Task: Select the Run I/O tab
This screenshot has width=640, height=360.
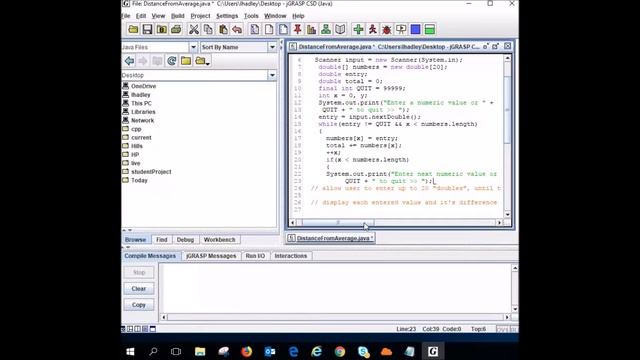Action: (x=255, y=256)
